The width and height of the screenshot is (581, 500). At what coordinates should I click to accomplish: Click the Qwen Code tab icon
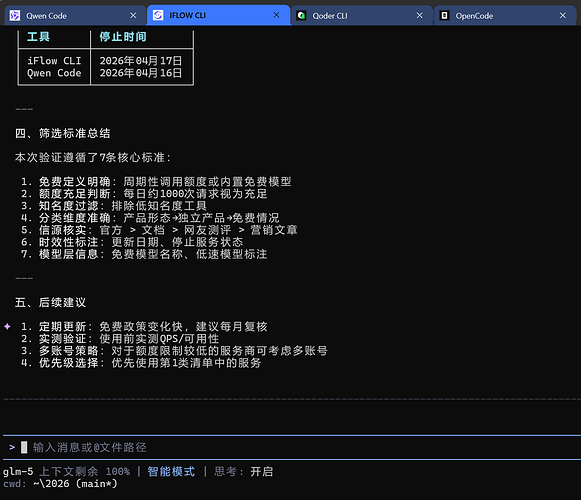point(15,16)
